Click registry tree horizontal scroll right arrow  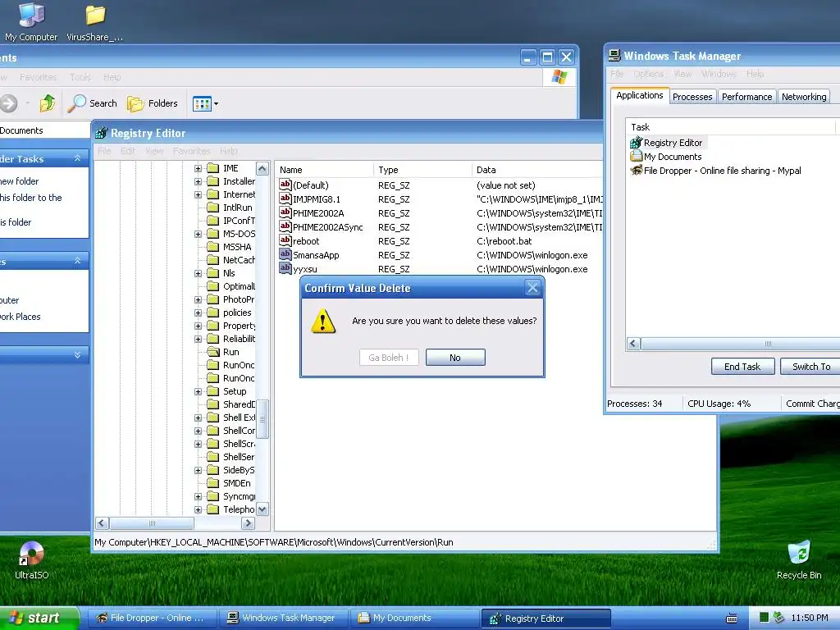[x=248, y=523]
